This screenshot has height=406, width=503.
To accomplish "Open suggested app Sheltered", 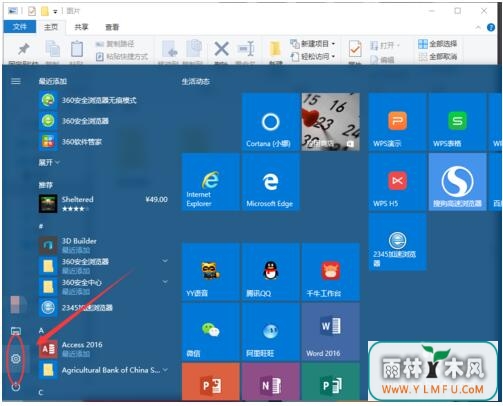I will [x=103, y=203].
